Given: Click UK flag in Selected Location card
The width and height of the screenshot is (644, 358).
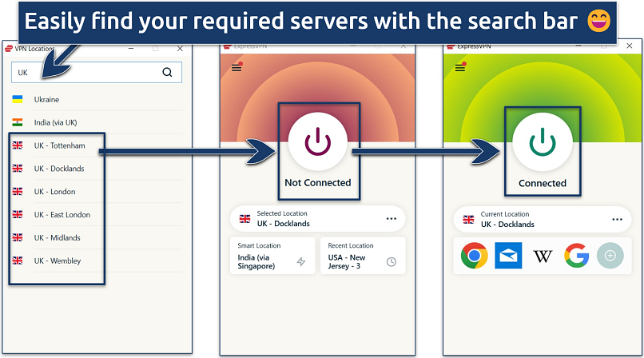Looking at the screenshot, I should coord(244,219).
